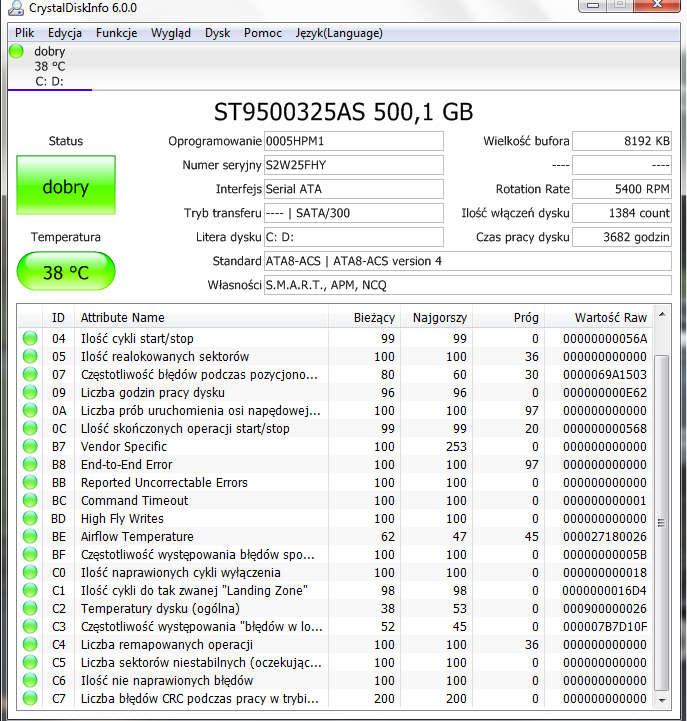Open the Funkcje menu
This screenshot has height=721, width=687.
(x=116, y=33)
